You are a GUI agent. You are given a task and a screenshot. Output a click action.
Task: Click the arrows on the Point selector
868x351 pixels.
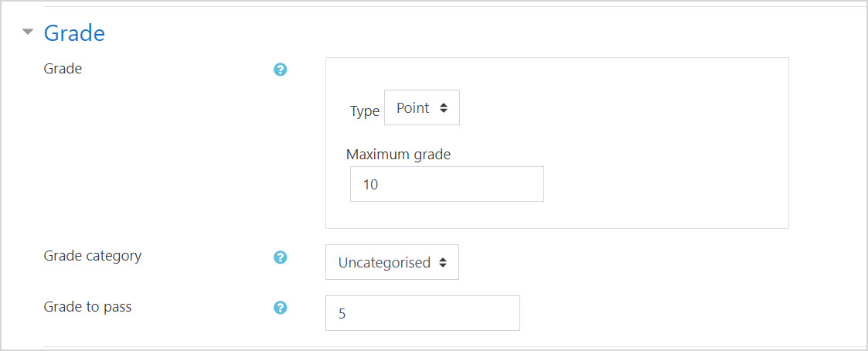click(x=444, y=108)
